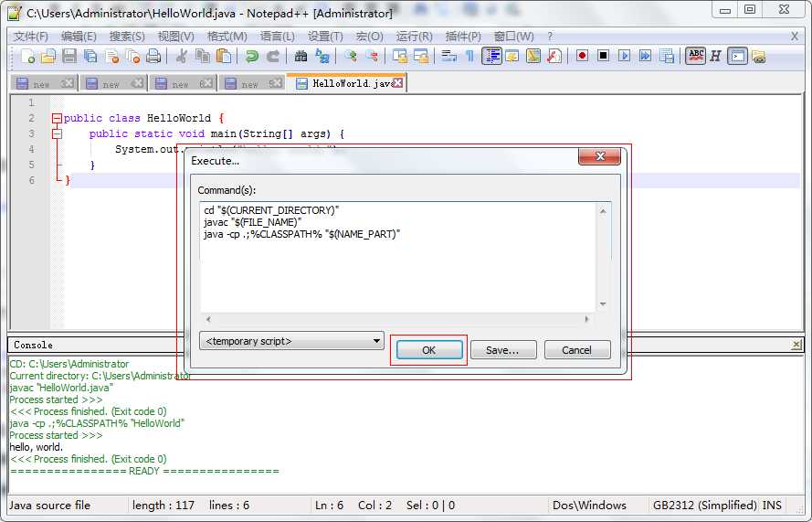The width and height of the screenshot is (812, 522).
Task: Copy selection using the toolbar
Action: [203, 56]
